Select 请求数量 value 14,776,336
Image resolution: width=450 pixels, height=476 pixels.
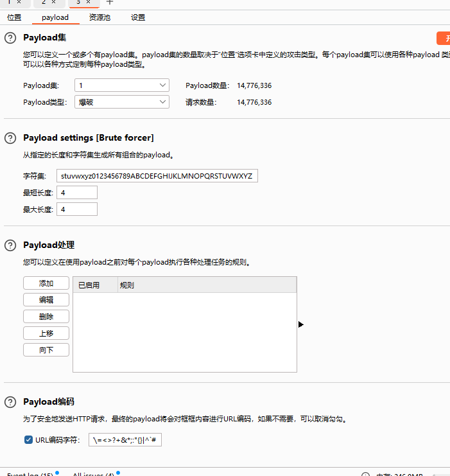coord(254,102)
